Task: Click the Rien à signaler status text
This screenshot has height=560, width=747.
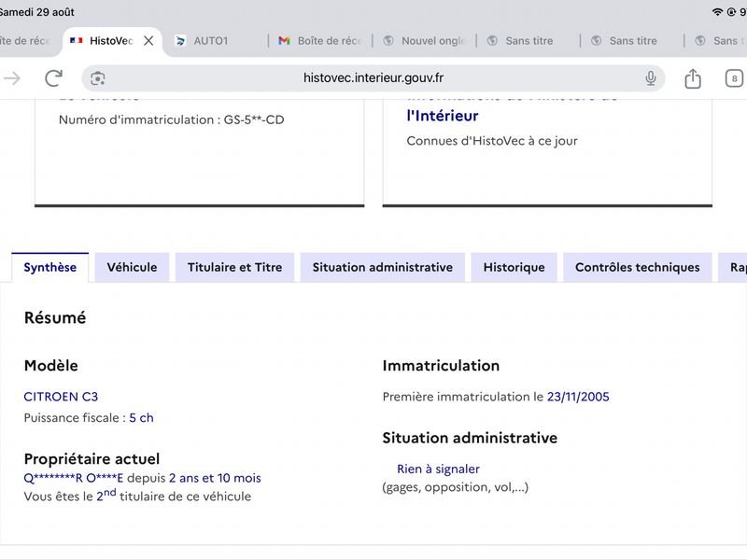Action: tap(438, 469)
